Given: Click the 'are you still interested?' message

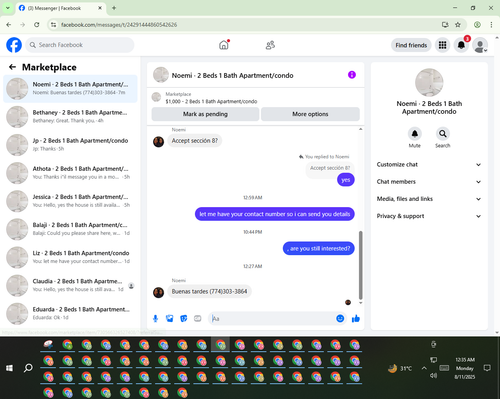Looking at the screenshot, I should 319,248.
